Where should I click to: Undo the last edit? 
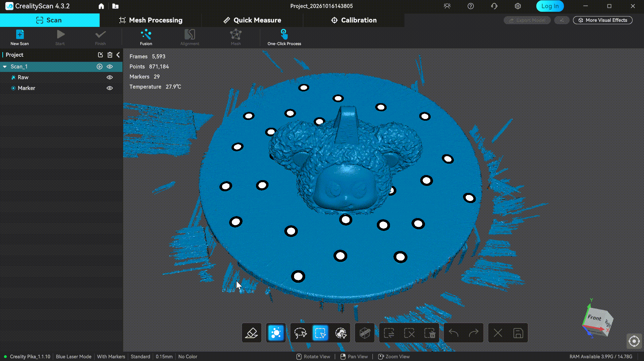[x=454, y=333]
